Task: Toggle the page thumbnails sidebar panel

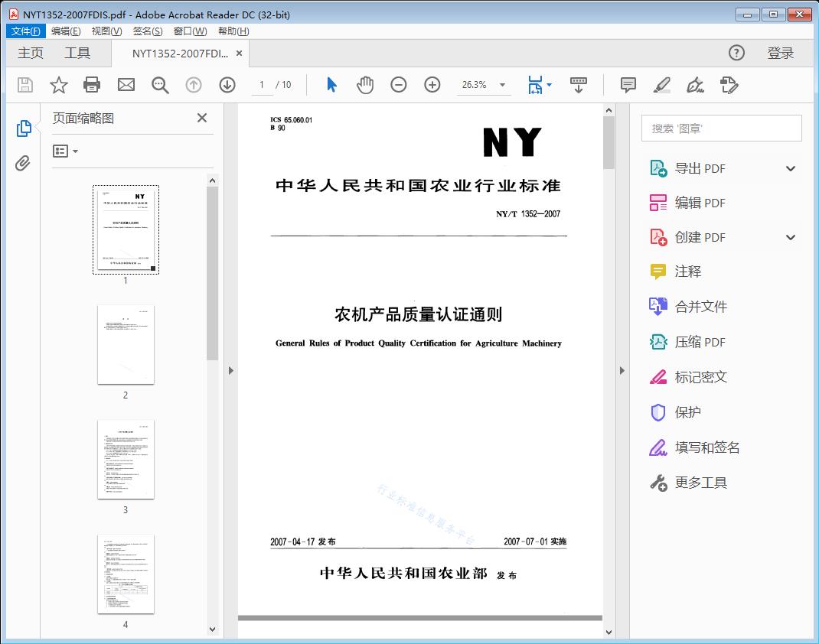Action: point(22,128)
